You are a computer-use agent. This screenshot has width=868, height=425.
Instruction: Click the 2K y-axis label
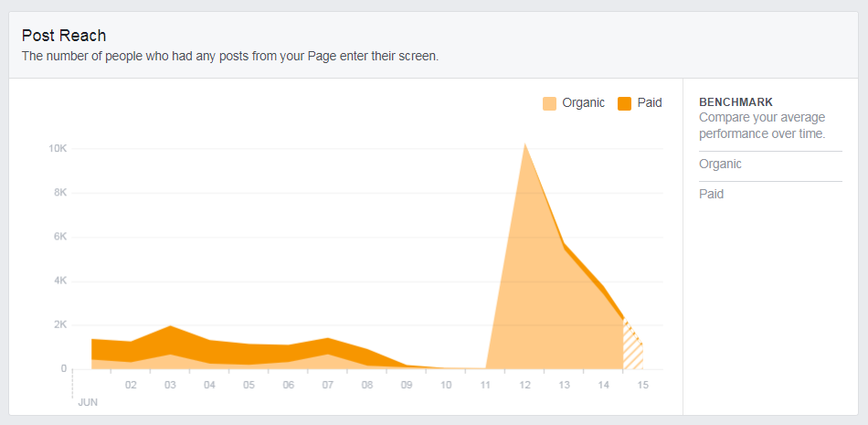click(60, 324)
